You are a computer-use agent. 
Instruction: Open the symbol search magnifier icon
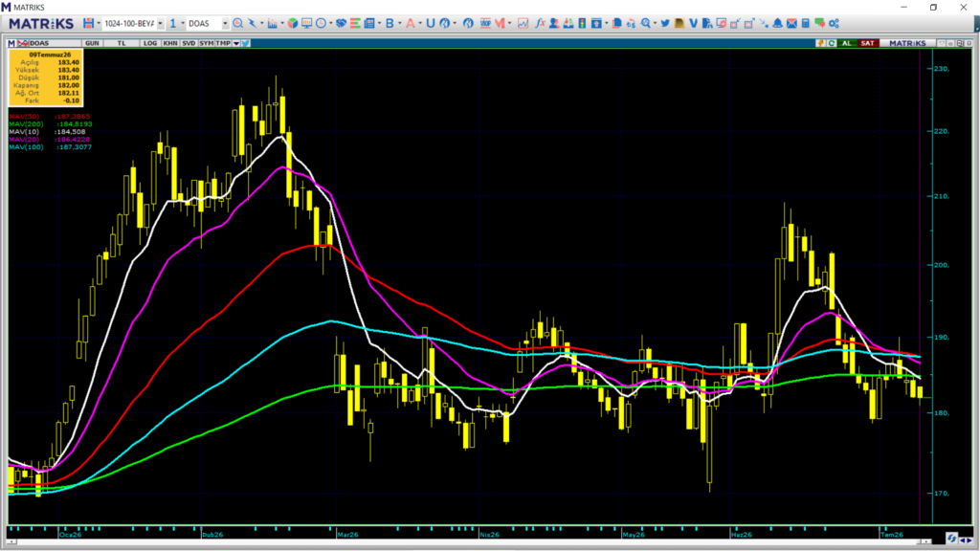pos(237,23)
